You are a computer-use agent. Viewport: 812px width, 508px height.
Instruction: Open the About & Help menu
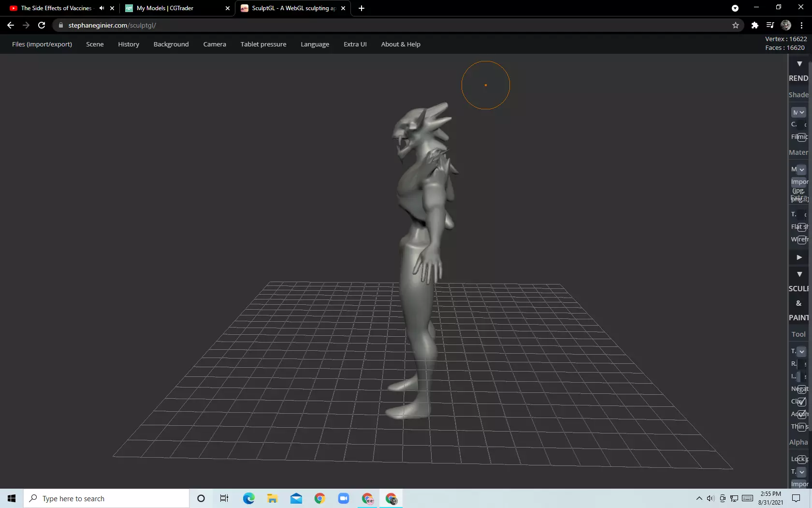tap(401, 44)
